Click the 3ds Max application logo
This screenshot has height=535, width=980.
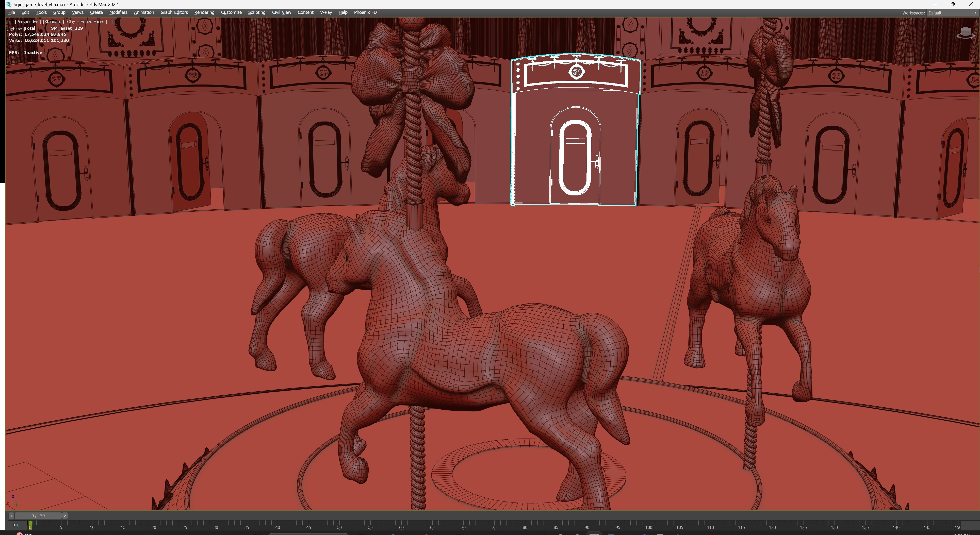(8, 4)
